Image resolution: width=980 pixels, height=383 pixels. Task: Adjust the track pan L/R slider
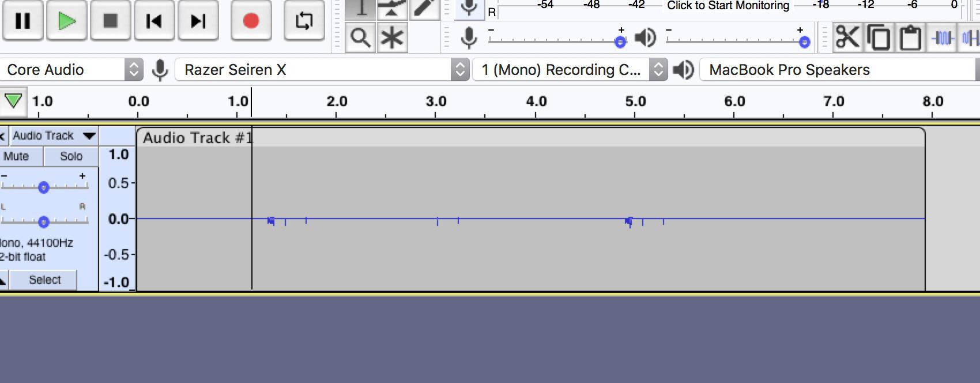(44, 221)
